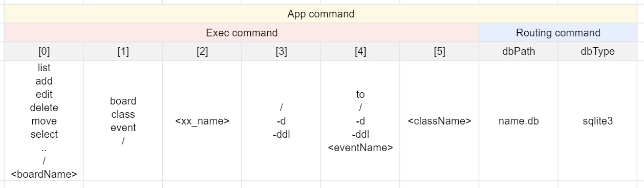Select the cell containing <eventName>
This screenshot has width=644, height=188.
(x=360, y=121)
